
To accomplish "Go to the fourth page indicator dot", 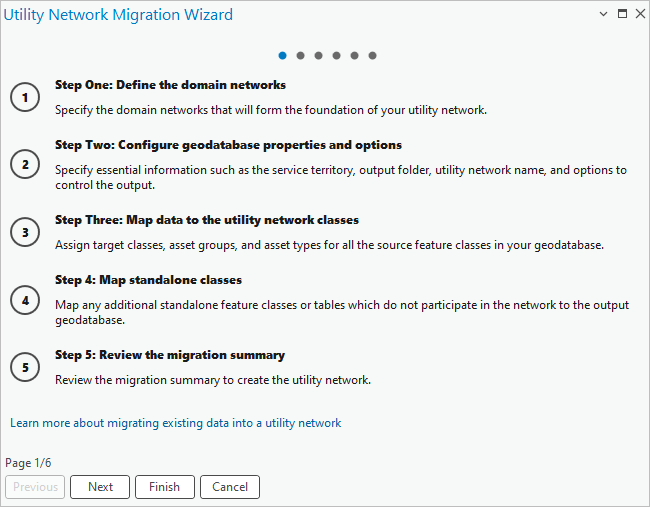I will (336, 56).
